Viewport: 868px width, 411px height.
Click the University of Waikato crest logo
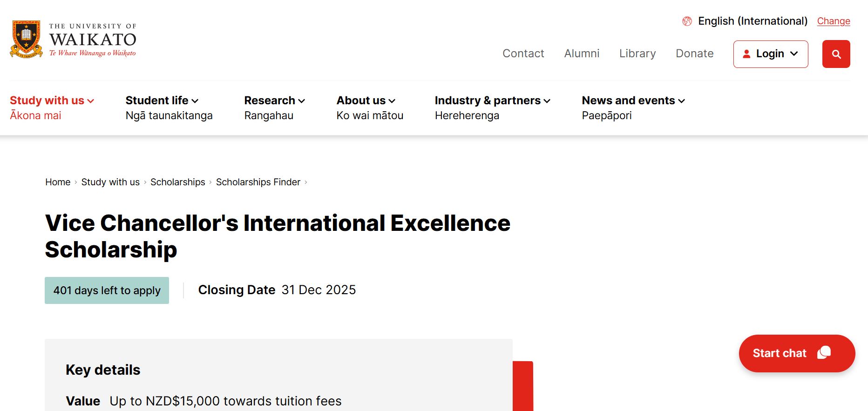(x=27, y=39)
